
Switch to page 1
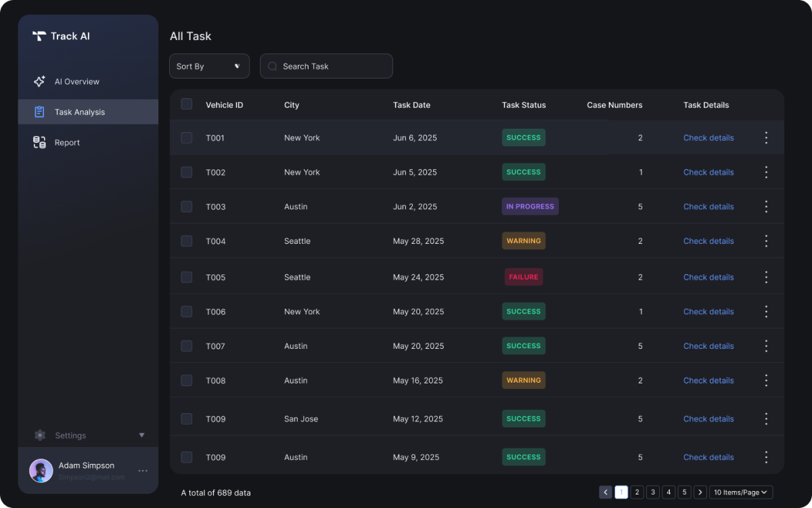point(621,492)
